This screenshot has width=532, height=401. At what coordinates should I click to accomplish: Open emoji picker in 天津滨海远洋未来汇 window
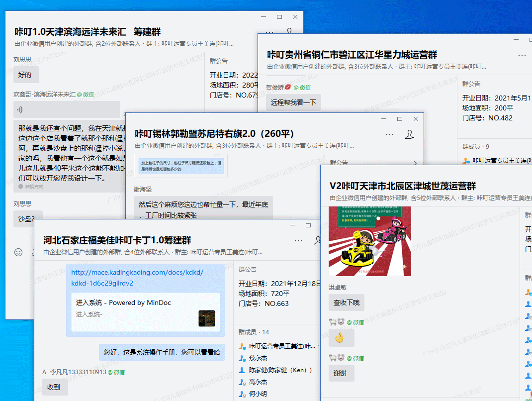coord(18,252)
